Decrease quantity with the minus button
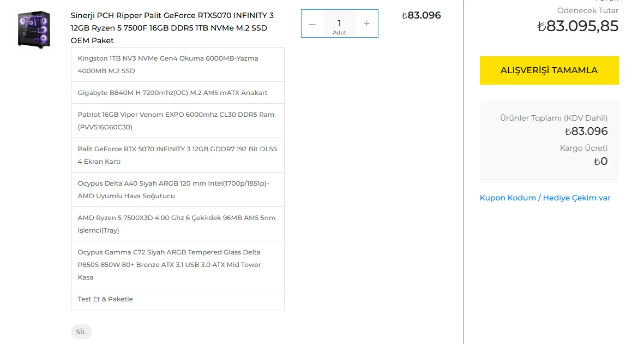This screenshot has width=644, height=344. (x=312, y=24)
